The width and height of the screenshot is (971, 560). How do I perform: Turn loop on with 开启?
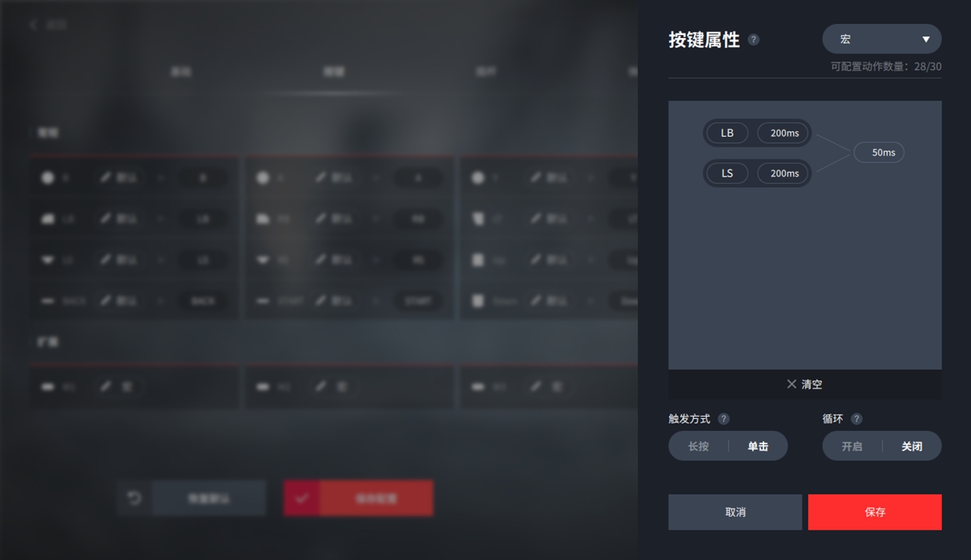click(x=853, y=446)
